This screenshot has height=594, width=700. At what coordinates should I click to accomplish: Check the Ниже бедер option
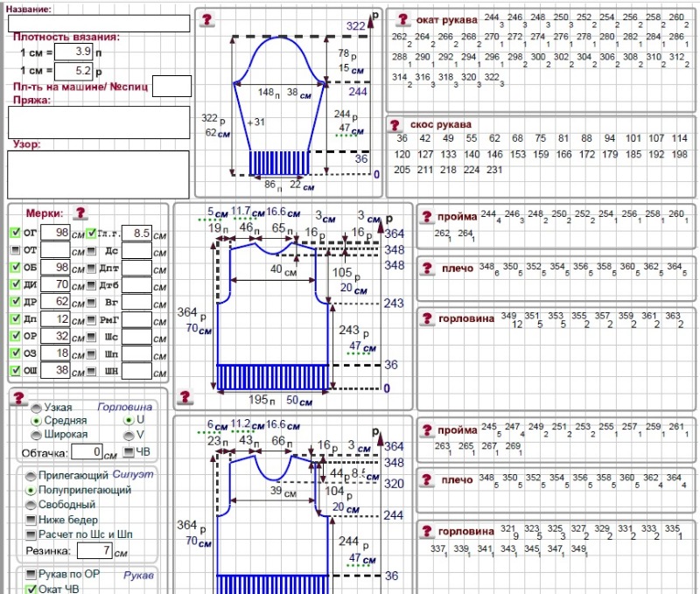point(31,520)
